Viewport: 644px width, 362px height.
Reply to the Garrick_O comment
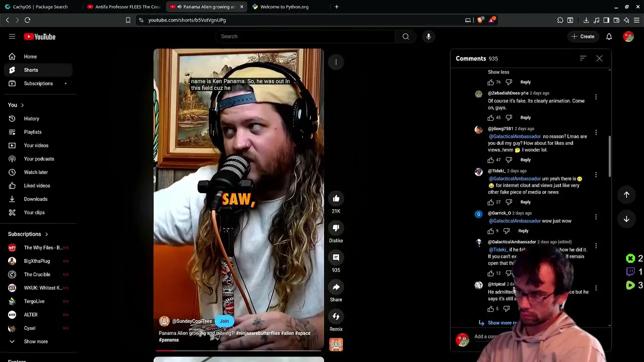(523, 231)
